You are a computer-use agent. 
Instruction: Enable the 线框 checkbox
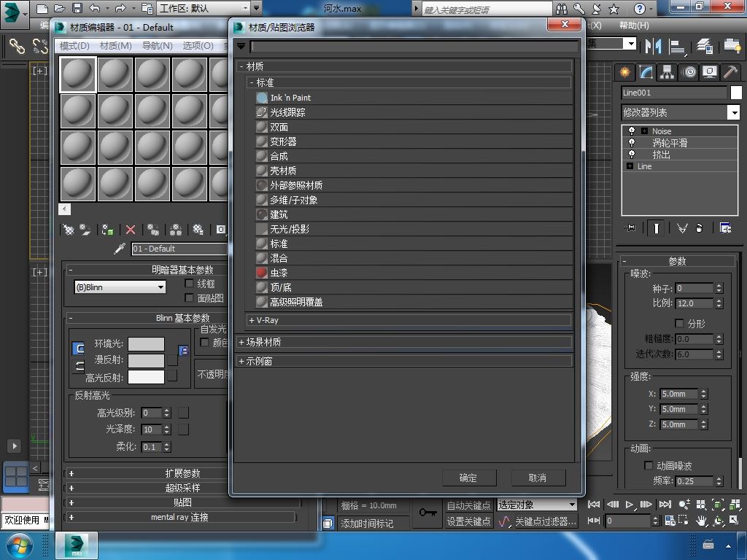pos(189,284)
